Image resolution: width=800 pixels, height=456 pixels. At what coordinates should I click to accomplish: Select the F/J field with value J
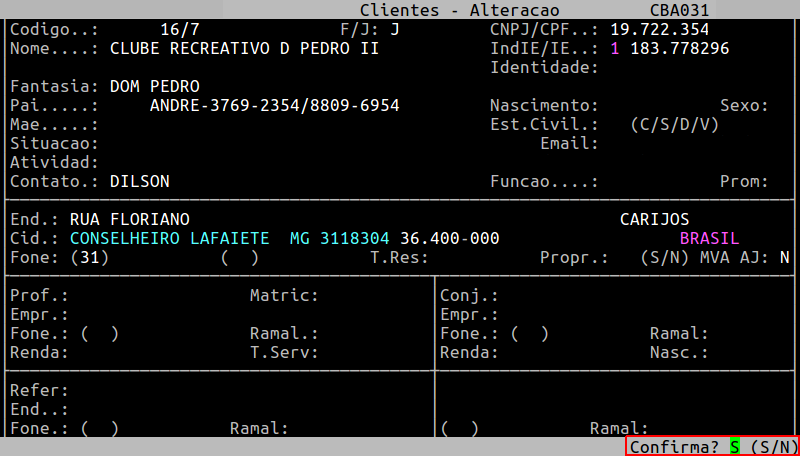(394, 29)
